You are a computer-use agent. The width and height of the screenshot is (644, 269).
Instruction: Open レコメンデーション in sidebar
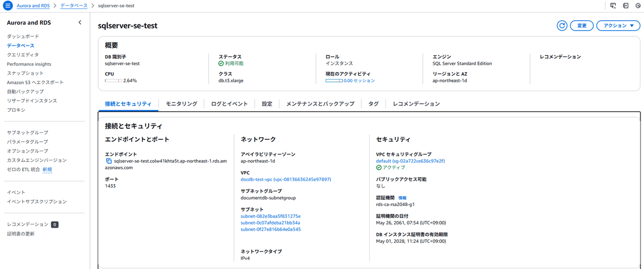28,224
